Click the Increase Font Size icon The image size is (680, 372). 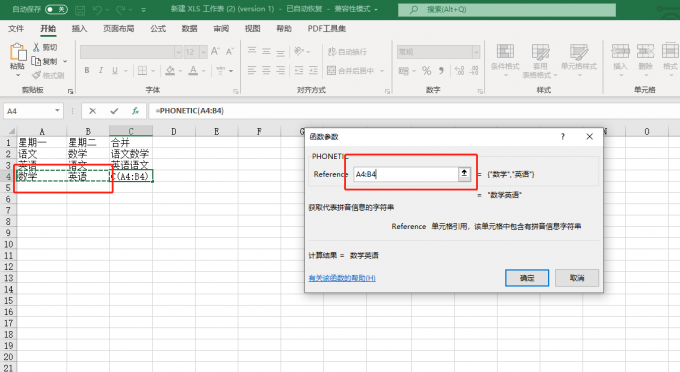click(215, 52)
